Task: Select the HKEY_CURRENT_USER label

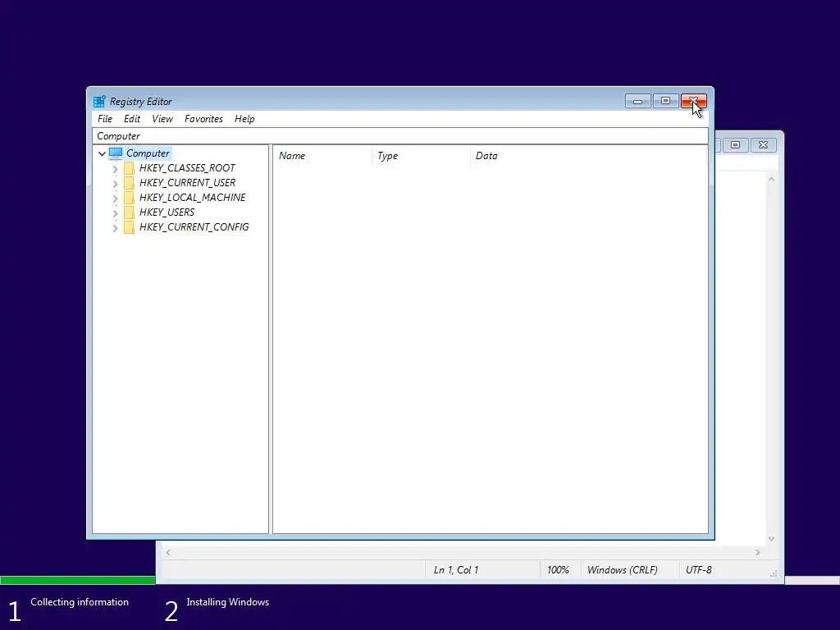Action: (x=188, y=183)
